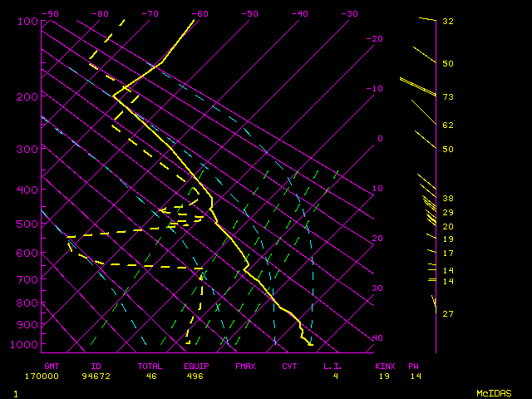
Task: Click the wind speed label 62
Action: 447,126
